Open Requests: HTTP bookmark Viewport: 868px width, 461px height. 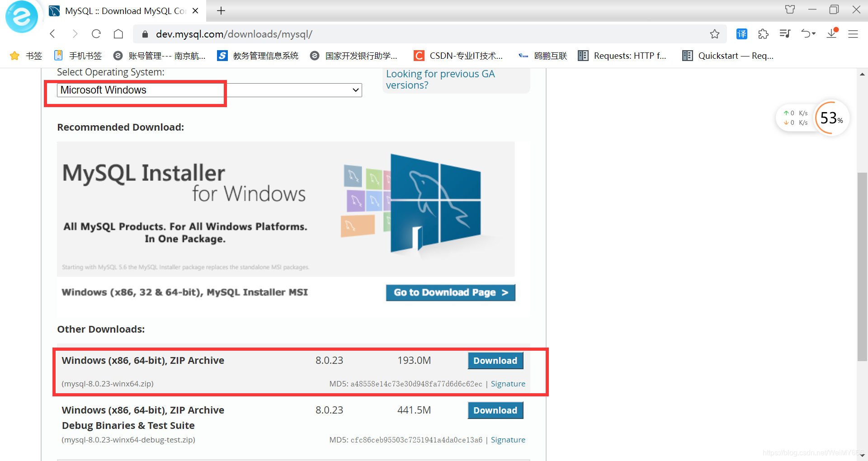coord(622,56)
